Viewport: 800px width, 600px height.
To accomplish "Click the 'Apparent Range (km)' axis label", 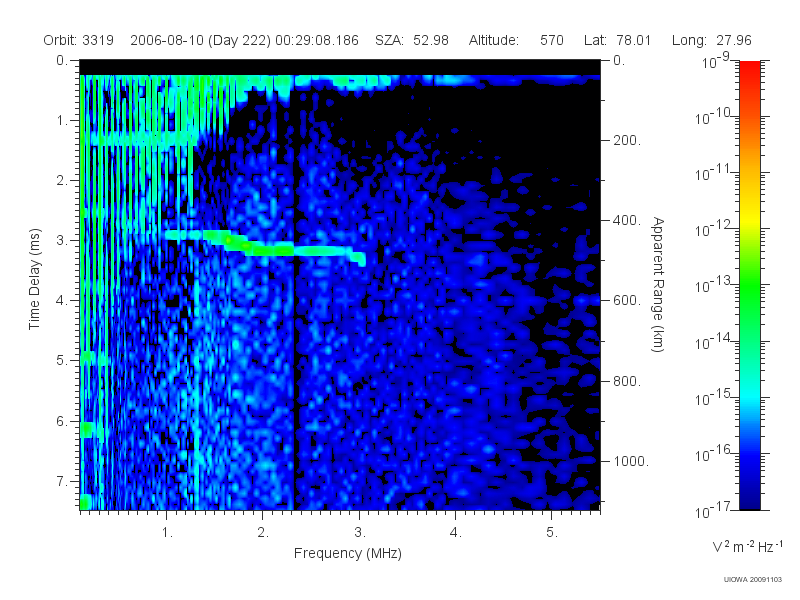I will [658, 284].
